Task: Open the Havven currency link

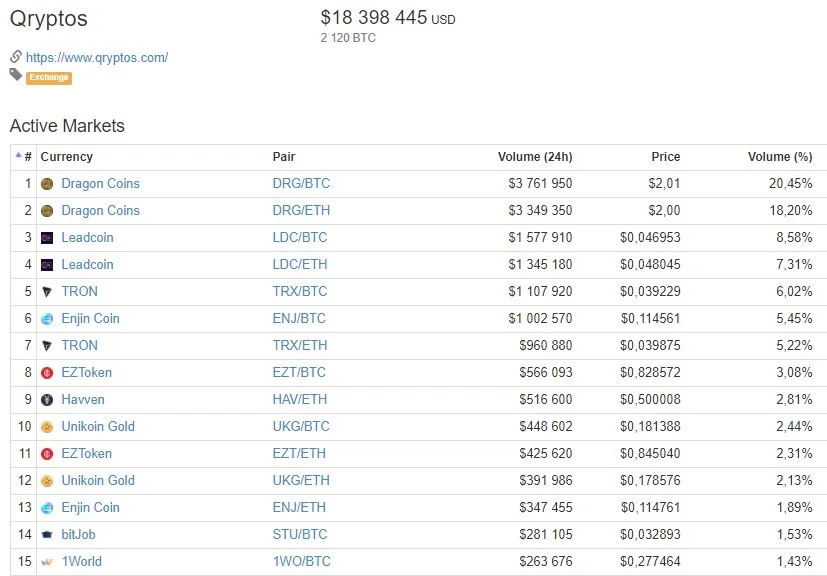Action: coord(83,399)
